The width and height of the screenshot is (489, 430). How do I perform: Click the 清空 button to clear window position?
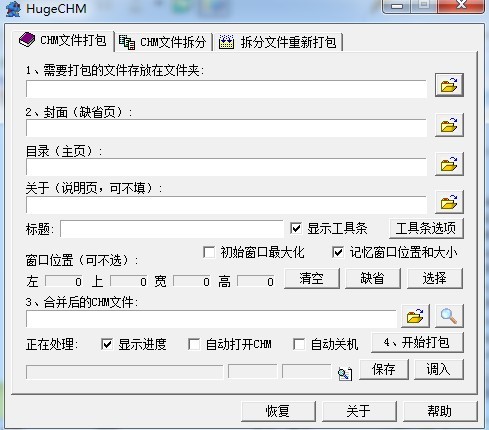312,278
